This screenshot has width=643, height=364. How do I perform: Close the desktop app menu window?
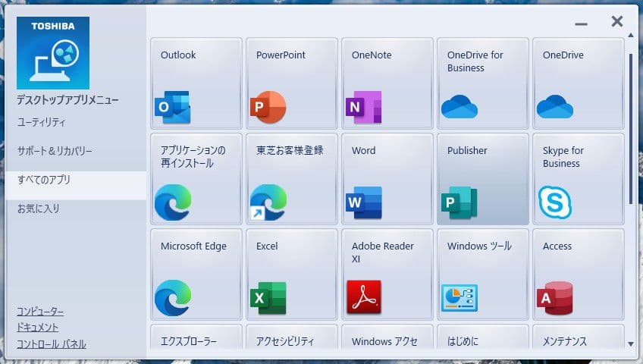(617, 21)
